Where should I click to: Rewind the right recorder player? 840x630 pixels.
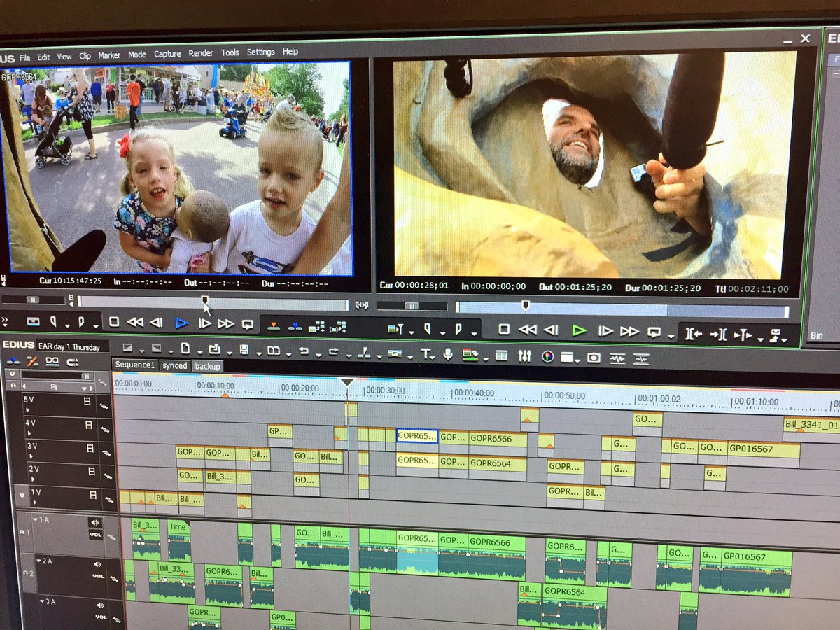coord(527,330)
